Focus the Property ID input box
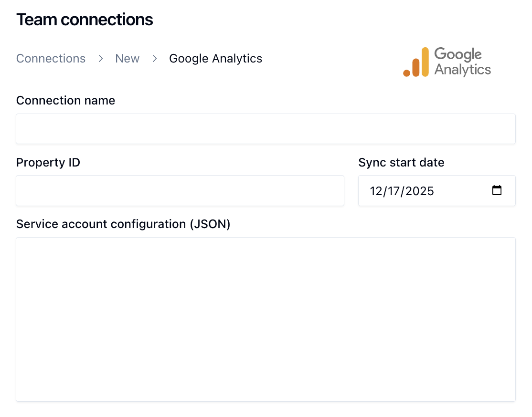Viewport: 532px width, 417px height. [180, 191]
